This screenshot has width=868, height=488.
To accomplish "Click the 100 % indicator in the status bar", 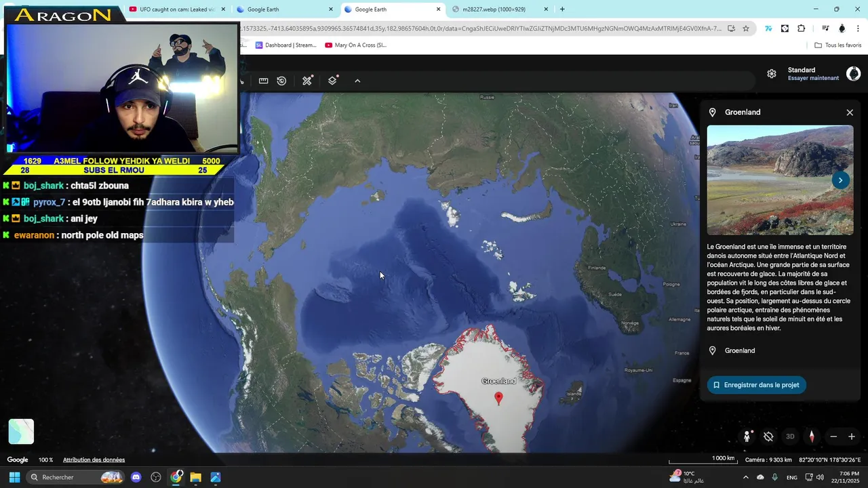I will (x=45, y=460).
